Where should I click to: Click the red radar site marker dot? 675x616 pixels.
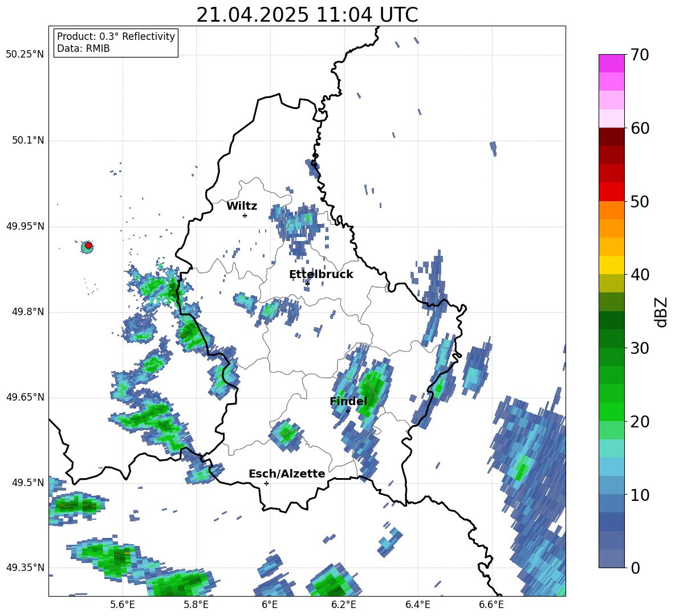pos(88,246)
